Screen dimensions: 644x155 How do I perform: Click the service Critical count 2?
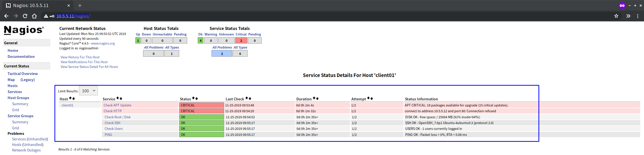tap(241, 41)
